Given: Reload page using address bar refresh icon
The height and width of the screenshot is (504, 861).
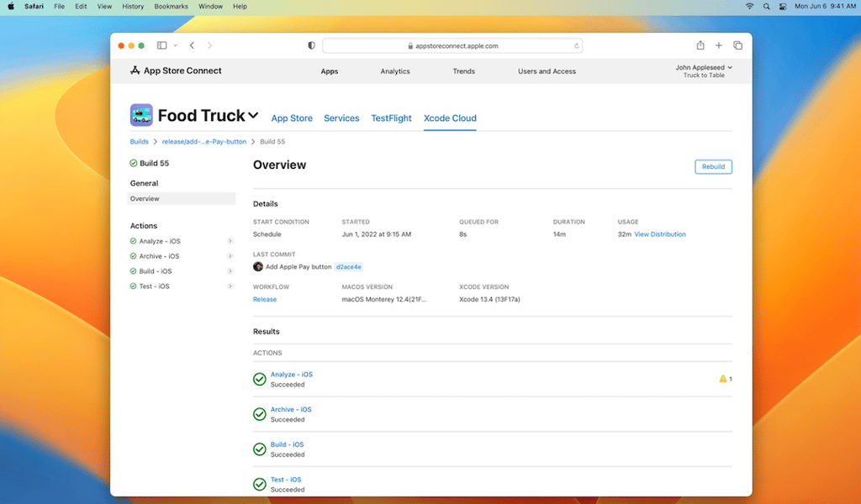Looking at the screenshot, I should click(x=577, y=46).
